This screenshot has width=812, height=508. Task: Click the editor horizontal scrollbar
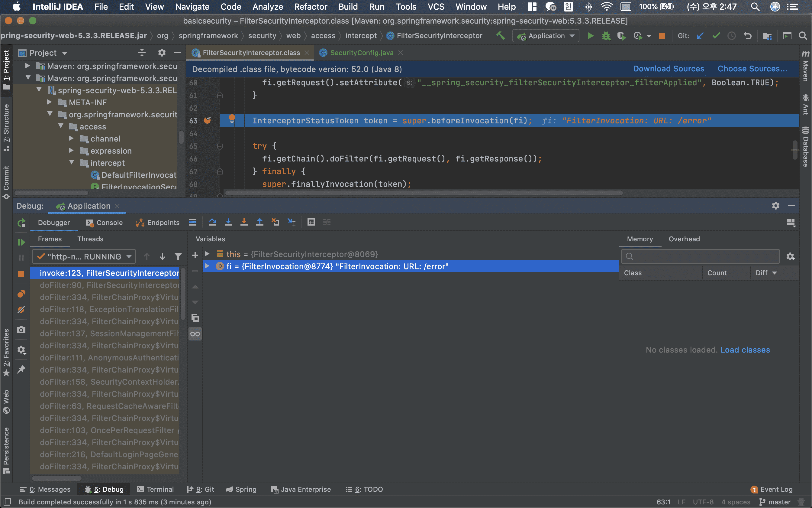tap(424, 193)
